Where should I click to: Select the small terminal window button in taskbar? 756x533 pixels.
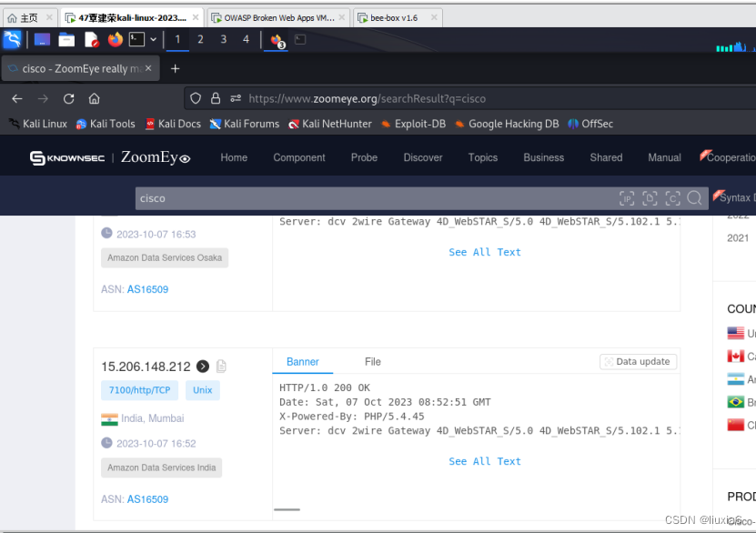pos(300,39)
